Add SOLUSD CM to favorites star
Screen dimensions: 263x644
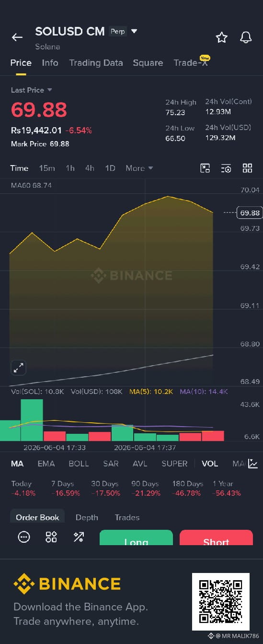point(221,37)
